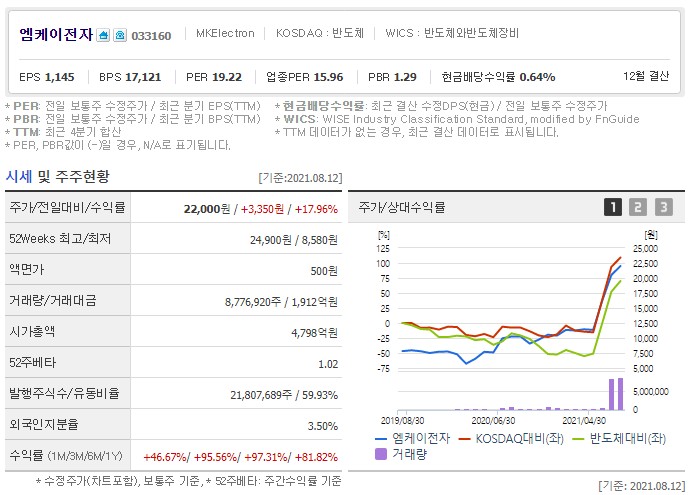Select stock code 033160

click(151, 36)
